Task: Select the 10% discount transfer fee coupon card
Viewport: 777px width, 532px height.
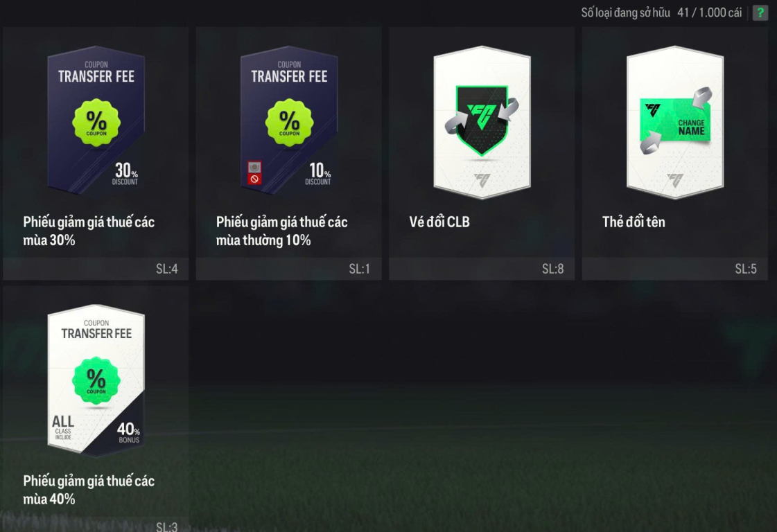Action: coord(289,121)
